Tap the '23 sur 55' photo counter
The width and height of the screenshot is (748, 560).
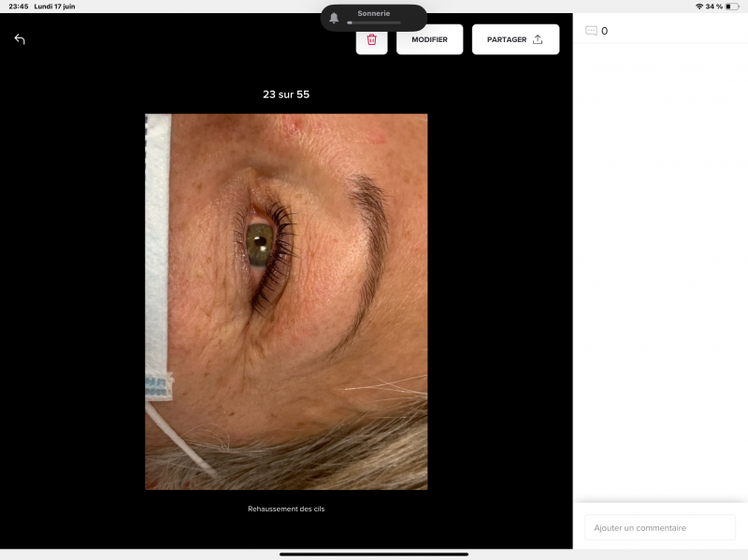tap(286, 94)
